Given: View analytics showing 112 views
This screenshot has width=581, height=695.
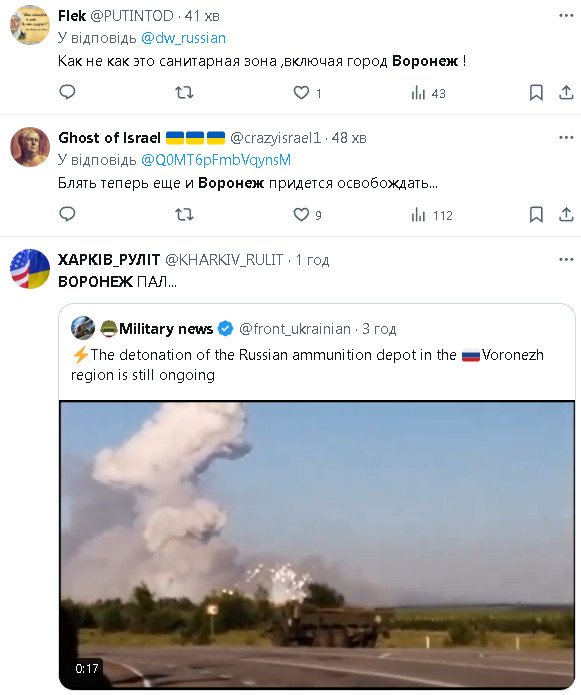Looking at the screenshot, I should tap(432, 215).
